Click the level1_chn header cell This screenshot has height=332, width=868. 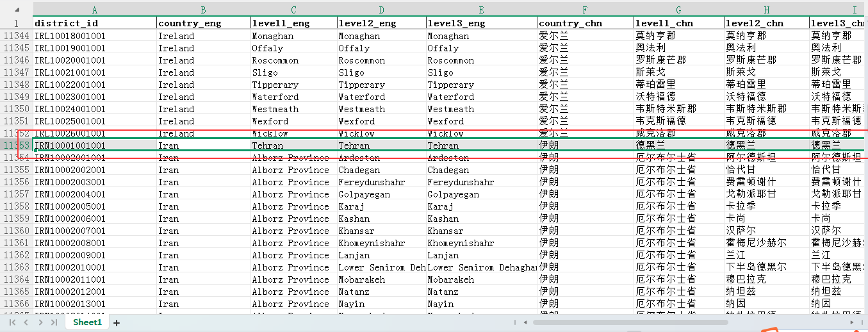pos(679,23)
